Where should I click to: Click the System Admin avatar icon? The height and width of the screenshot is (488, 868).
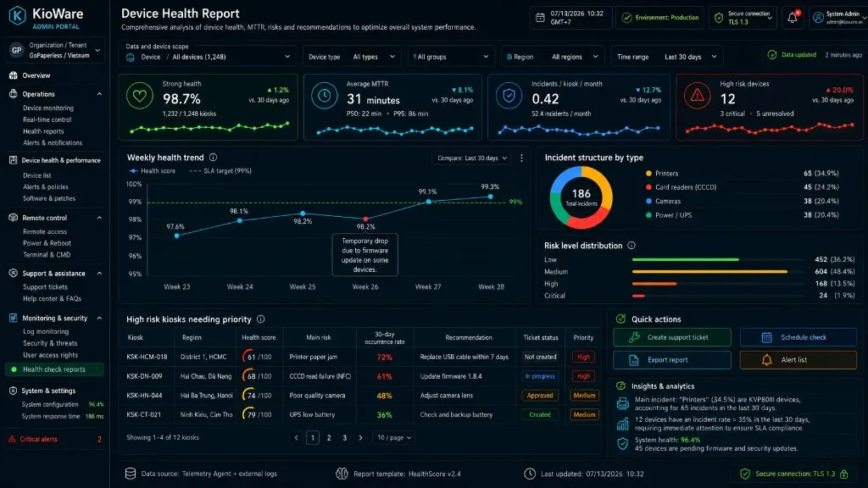click(x=818, y=18)
